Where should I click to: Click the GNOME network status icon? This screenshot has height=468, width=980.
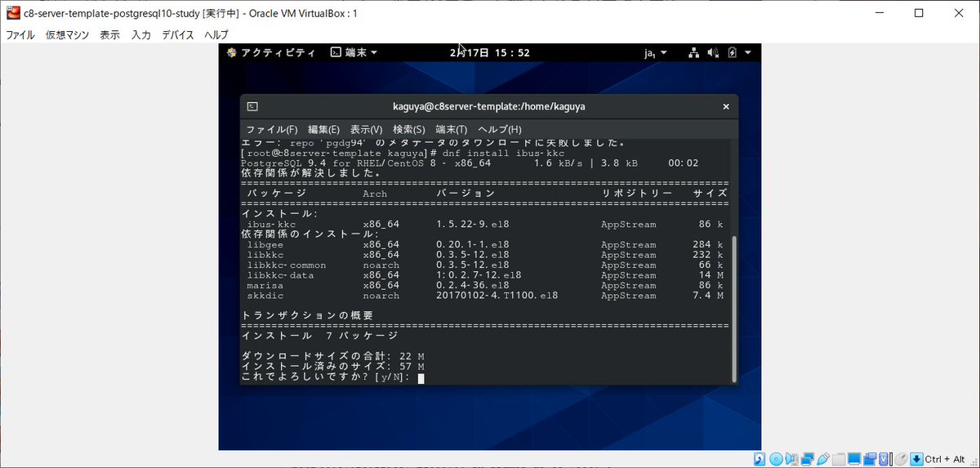693,52
